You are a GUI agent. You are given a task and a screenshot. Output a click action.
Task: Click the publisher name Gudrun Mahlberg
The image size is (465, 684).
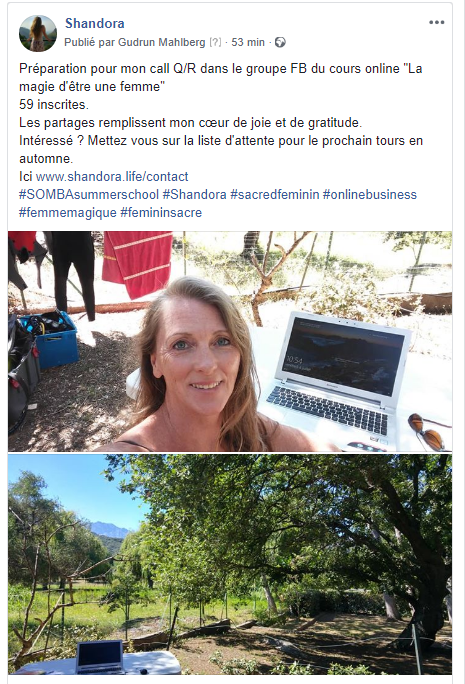[x=162, y=42]
